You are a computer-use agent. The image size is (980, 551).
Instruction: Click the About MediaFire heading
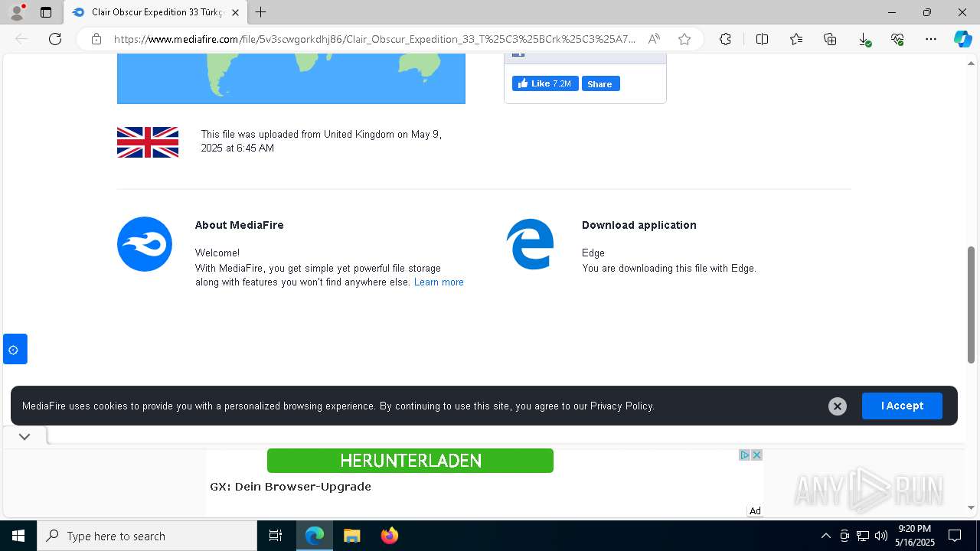[239, 225]
